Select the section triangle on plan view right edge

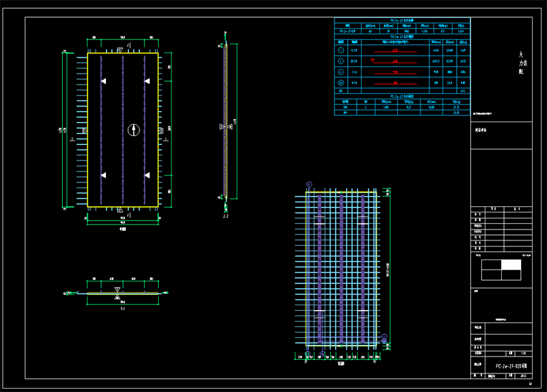(161, 130)
